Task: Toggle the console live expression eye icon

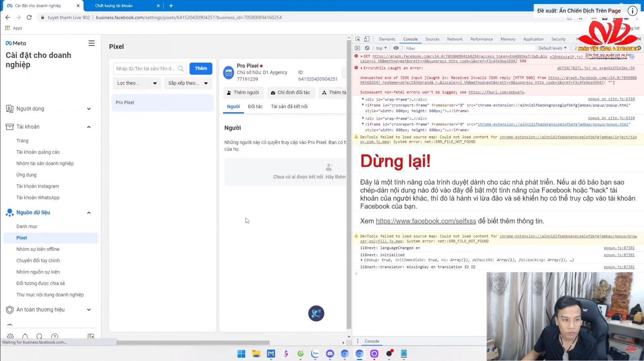Action: pos(396,48)
